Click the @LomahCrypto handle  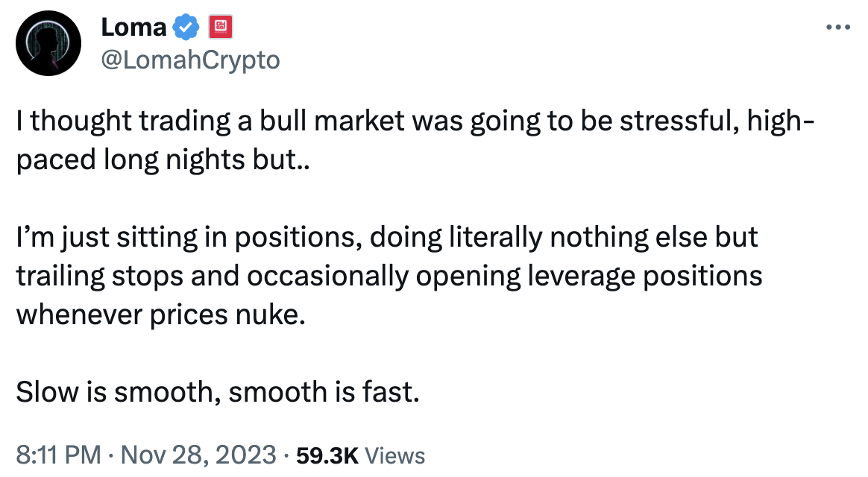pyautogui.click(x=191, y=60)
